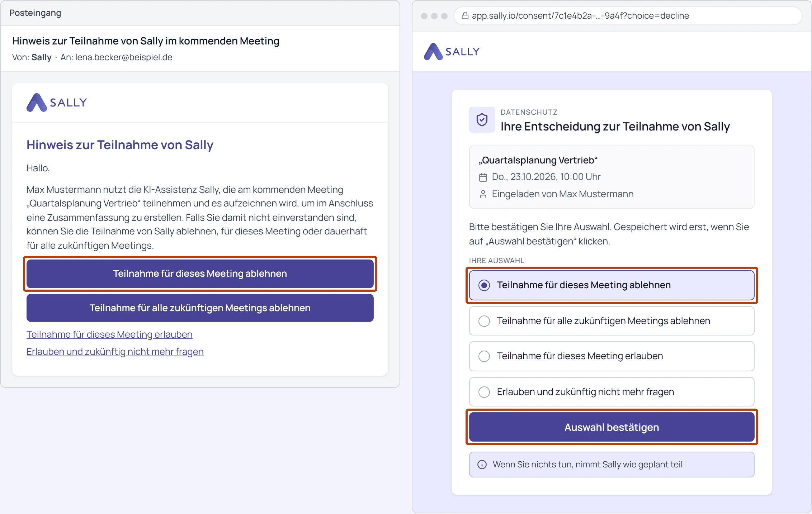Click heading 'Ihre Entscheidung zur Teilnahme von Sally'

point(615,127)
